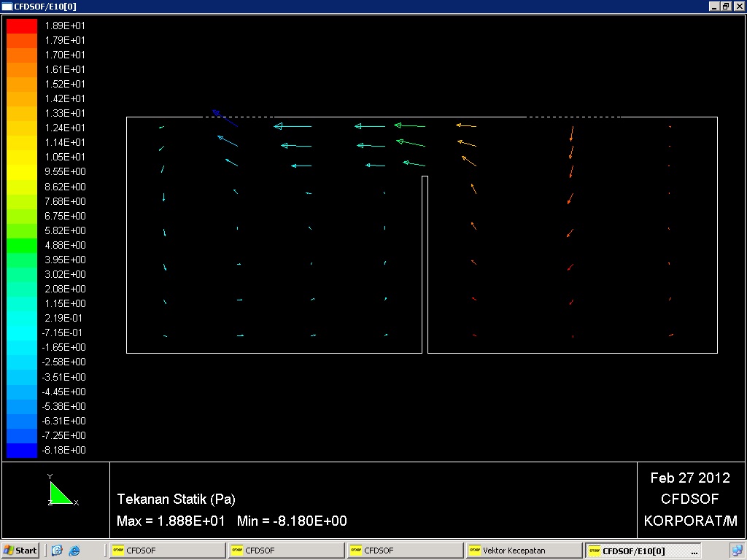The width and height of the screenshot is (747, 560).
Task: Click the legend value 1.14E+01
Action: click(65, 142)
